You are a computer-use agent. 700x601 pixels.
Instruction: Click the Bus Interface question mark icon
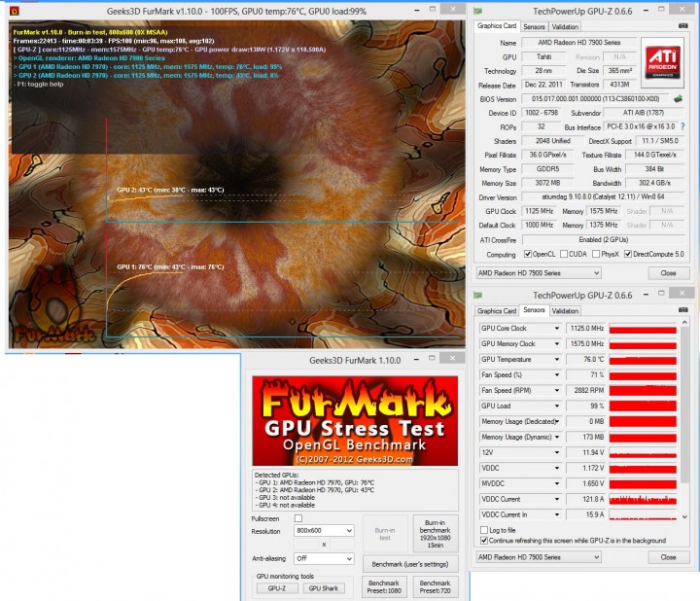[x=683, y=126]
